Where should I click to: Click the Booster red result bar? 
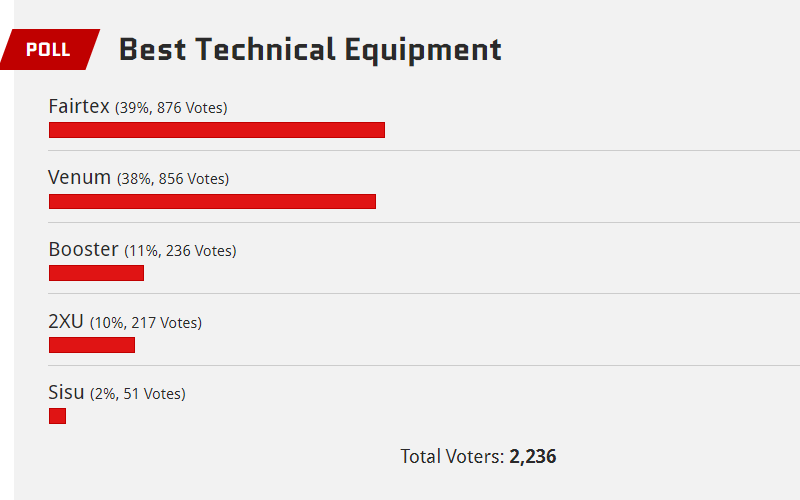pyautogui.click(x=96, y=273)
